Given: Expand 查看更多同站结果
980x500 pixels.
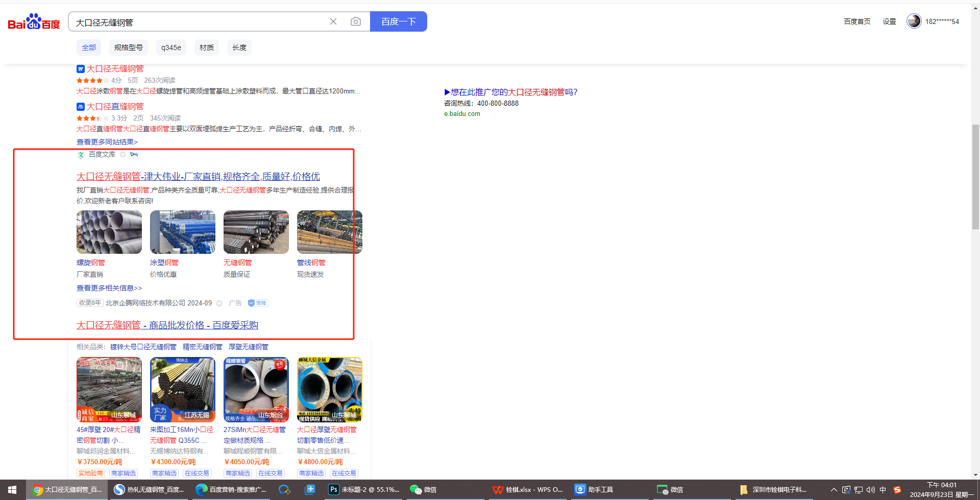Looking at the screenshot, I should (107, 142).
